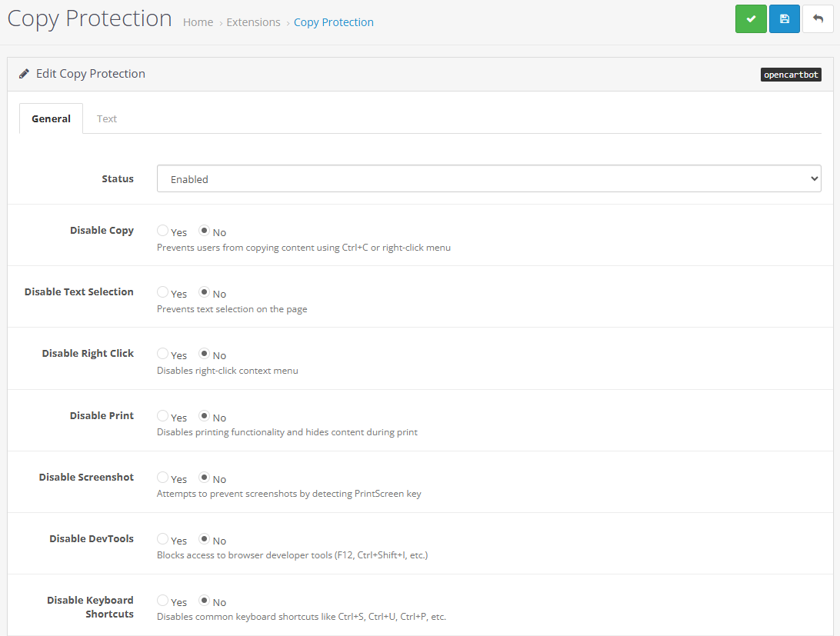Screen dimensions: 840x636
Task: Turn on Disable Screenshot via Yes
Action: tap(163, 478)
